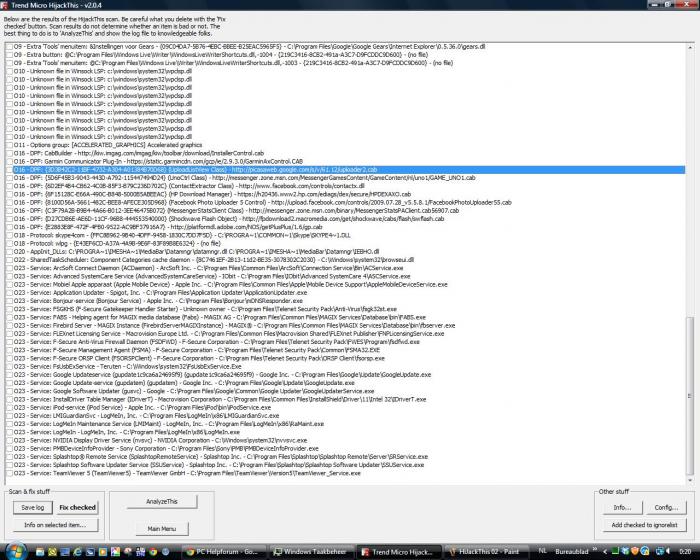
Task: Tick the O22 SharedTaskScheduler entry
Action: coord(9,260)
